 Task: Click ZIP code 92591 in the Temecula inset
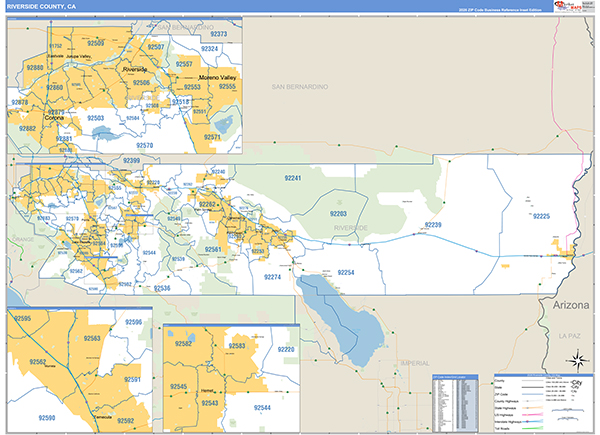point(132,380)
